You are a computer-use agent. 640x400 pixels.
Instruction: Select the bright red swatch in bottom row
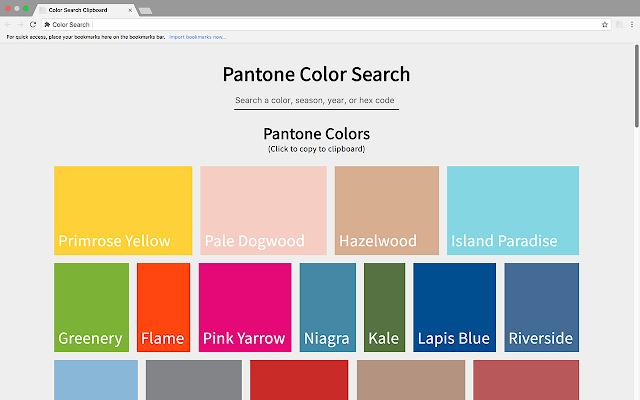(x=299, y=380)
